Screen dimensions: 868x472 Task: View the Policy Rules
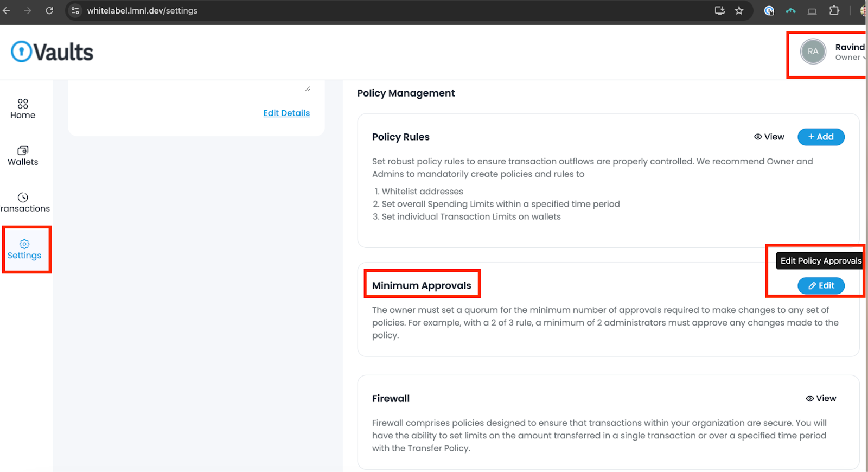click(x=769, y=137)
